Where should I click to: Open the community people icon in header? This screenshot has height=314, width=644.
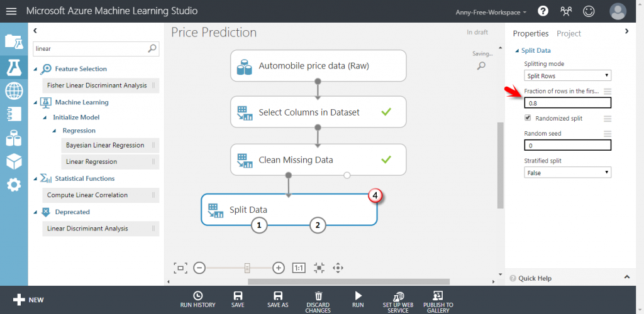(566, 11)
